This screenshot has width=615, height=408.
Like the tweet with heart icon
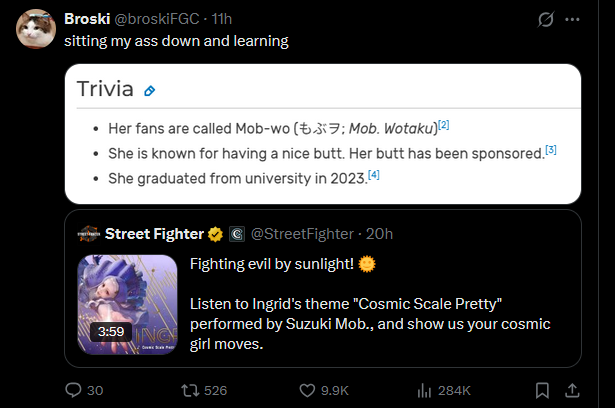308,389
